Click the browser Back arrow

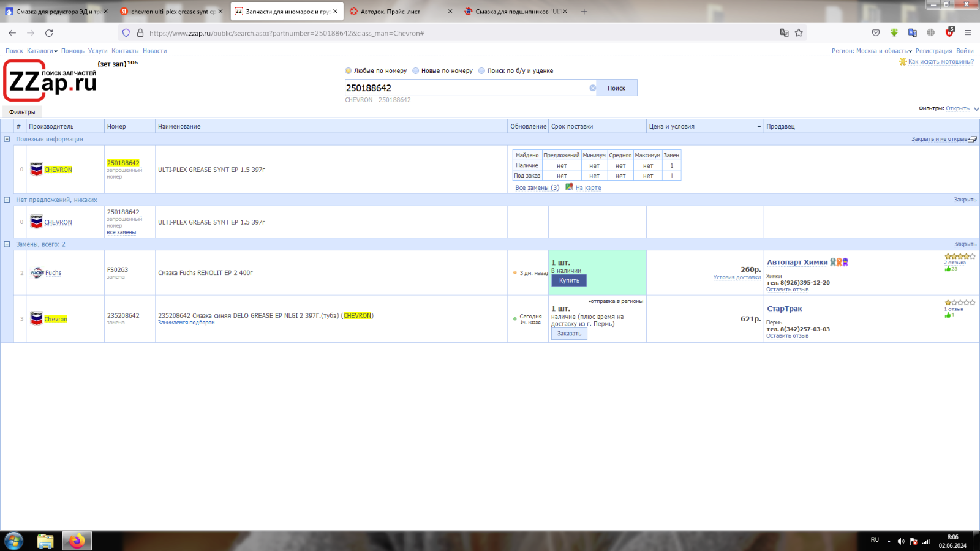[x=12, y=33]
